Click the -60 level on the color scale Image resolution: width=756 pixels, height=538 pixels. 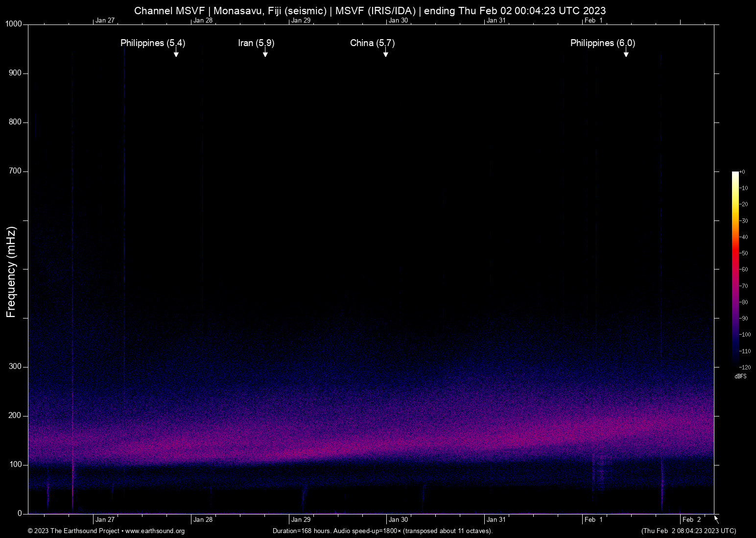click(744, 269)
